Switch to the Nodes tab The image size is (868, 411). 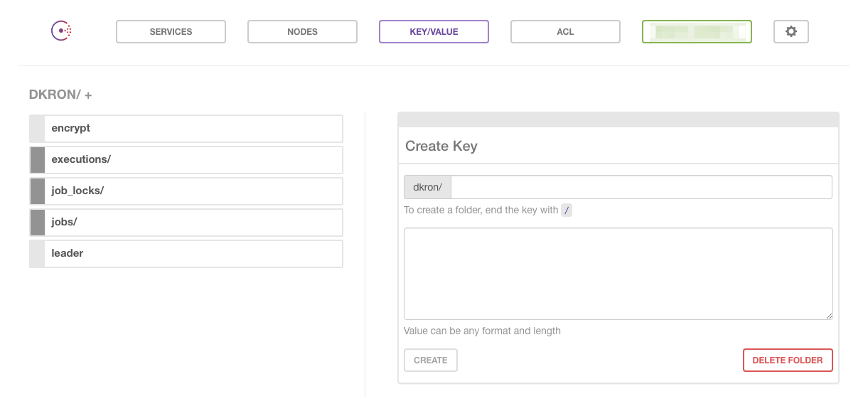click(x=302, y=32)
